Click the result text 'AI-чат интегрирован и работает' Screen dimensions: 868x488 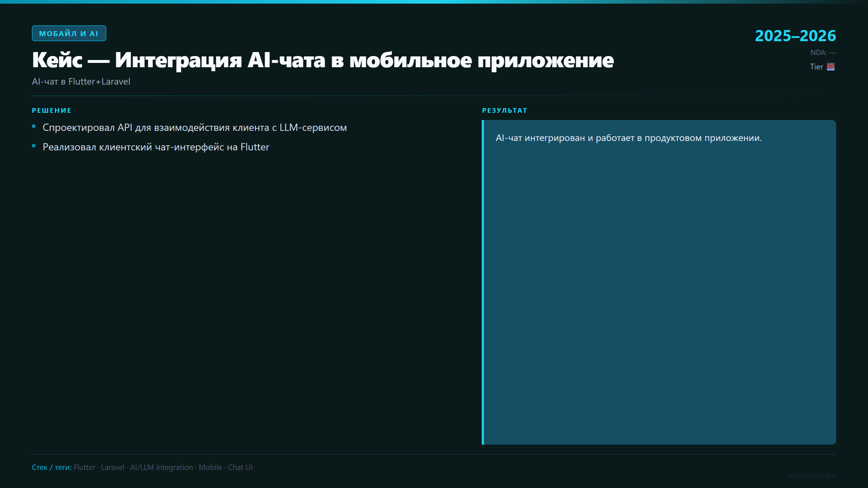coord(629,138)
